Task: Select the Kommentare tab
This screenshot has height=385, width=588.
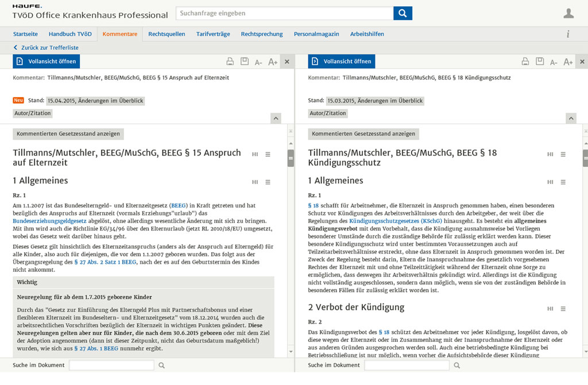Action: click(119, 34)
